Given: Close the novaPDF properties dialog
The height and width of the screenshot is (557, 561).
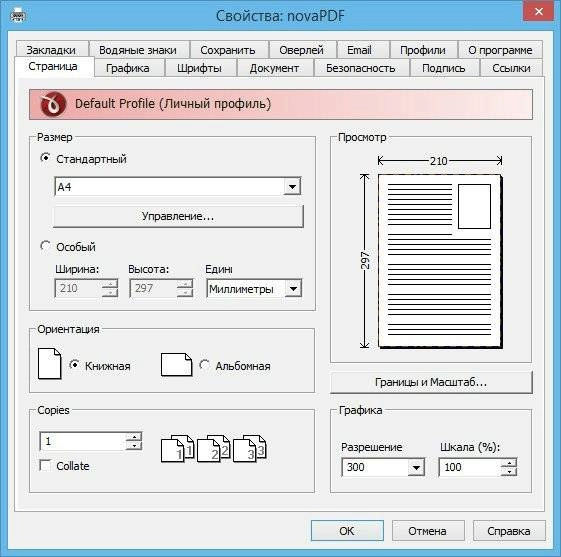Looking at the screenshot, I should [539, 11].
